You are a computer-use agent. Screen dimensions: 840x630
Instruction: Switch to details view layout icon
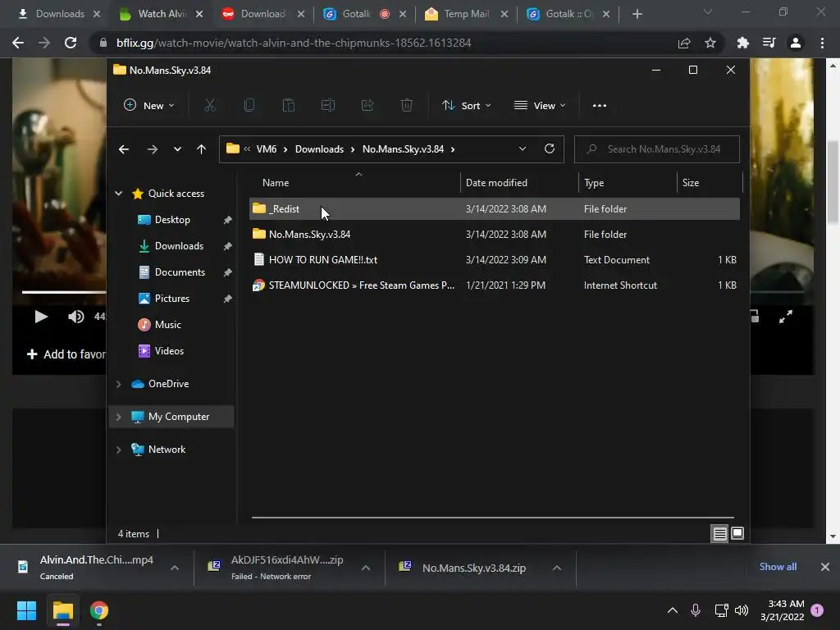719,533
